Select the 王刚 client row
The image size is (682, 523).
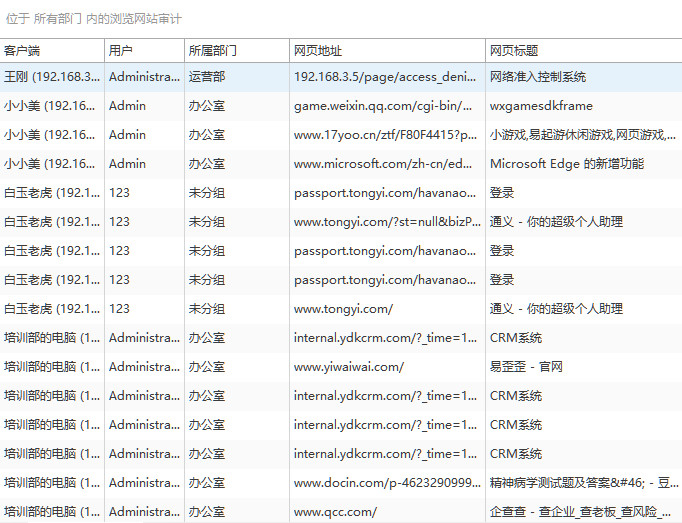(52, 76)
